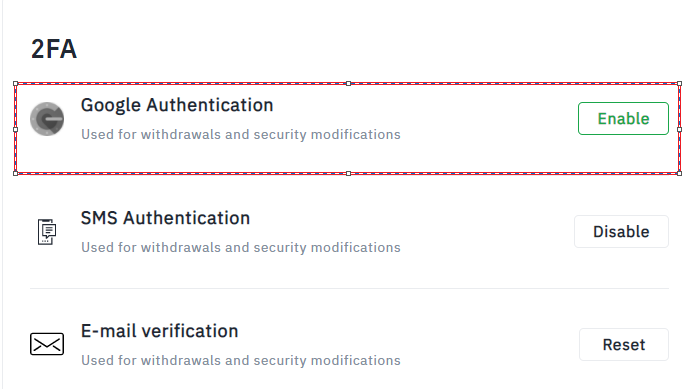Grab the top-right selection handle
The image size is (693, 389).
click(680, 84)
